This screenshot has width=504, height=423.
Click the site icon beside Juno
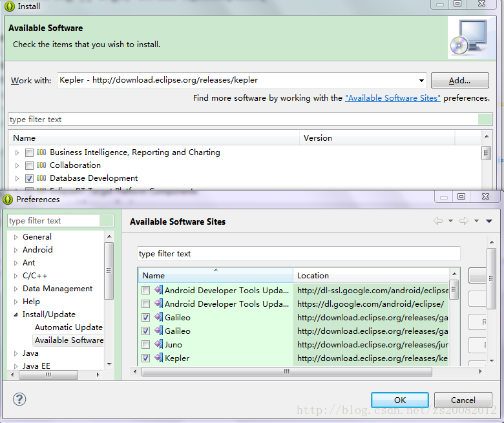(159, 344)
